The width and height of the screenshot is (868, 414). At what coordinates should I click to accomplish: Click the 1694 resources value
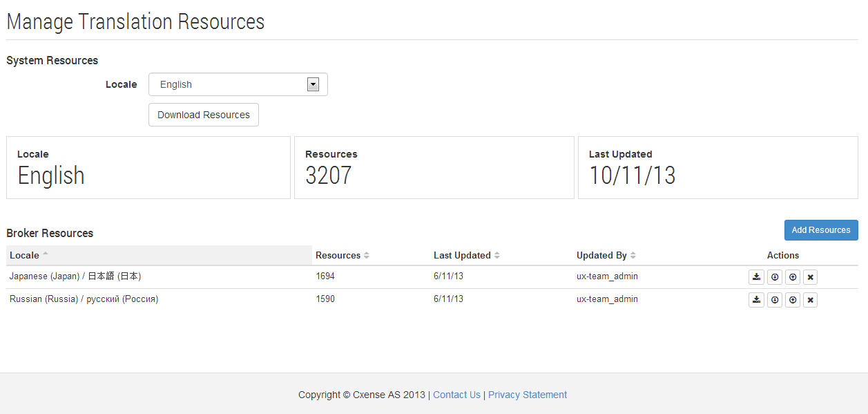pyautogui.click(x=325, y=276)
